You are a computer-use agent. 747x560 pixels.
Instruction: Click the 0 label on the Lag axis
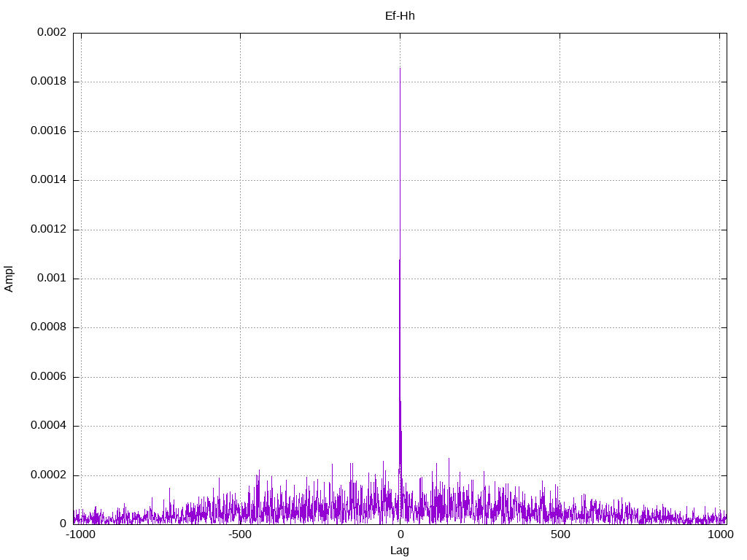(400, 534)
